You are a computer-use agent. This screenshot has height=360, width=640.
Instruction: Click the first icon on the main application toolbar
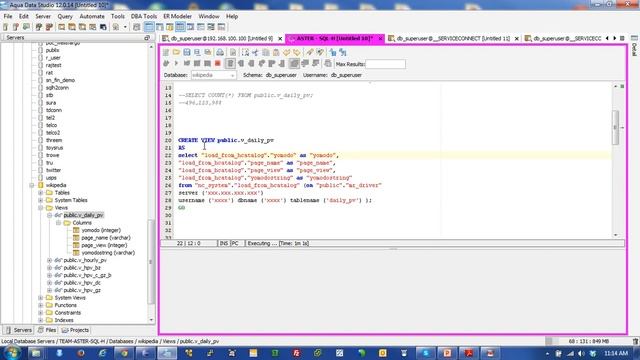[x=6, y=27]
